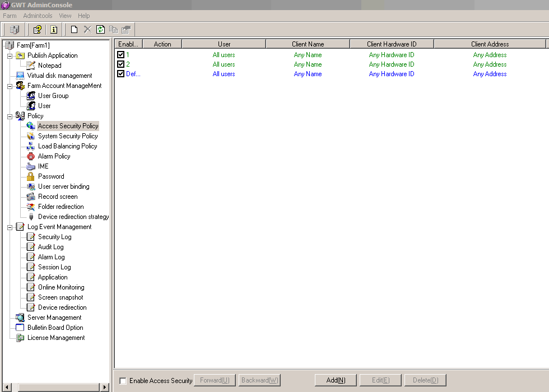Select the Password padlock icon
Image resolution: width=549 pixels, height=392 pixels.
[31, 176]
